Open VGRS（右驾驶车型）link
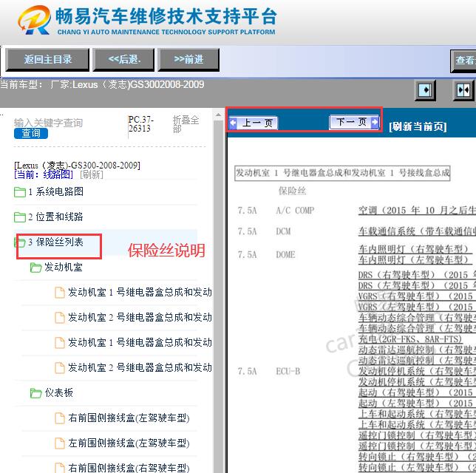The width and height of the screenshot is (476, 473). point(417,296)
